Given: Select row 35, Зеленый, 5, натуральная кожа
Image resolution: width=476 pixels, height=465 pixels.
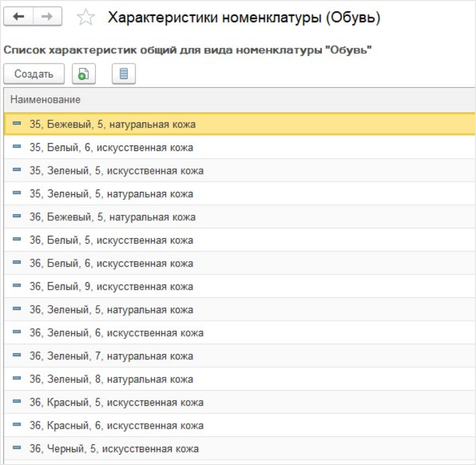Looking at the screenshot, I should 111,194.
